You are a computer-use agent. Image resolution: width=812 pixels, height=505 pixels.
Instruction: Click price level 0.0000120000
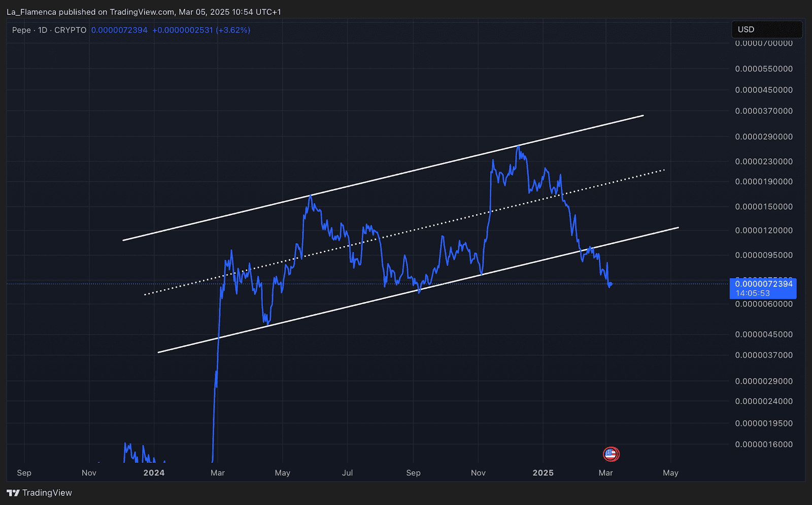pyautogui.click(x=764, y=230)
